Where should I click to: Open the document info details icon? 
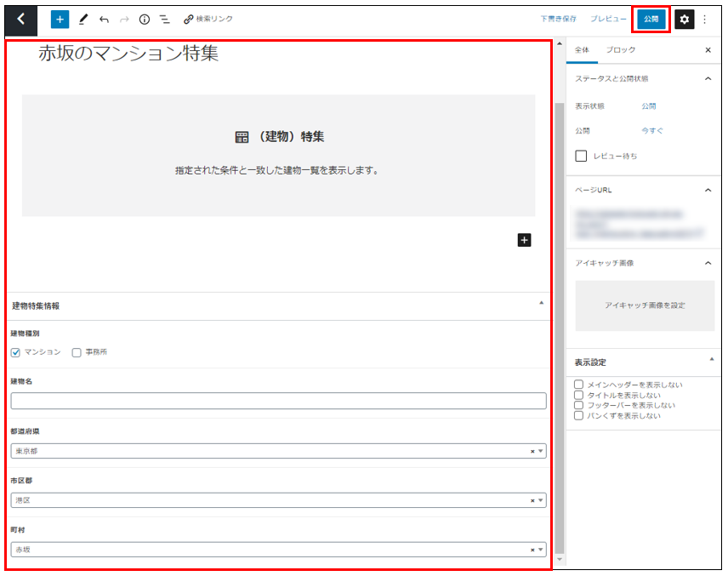(145, 19)
